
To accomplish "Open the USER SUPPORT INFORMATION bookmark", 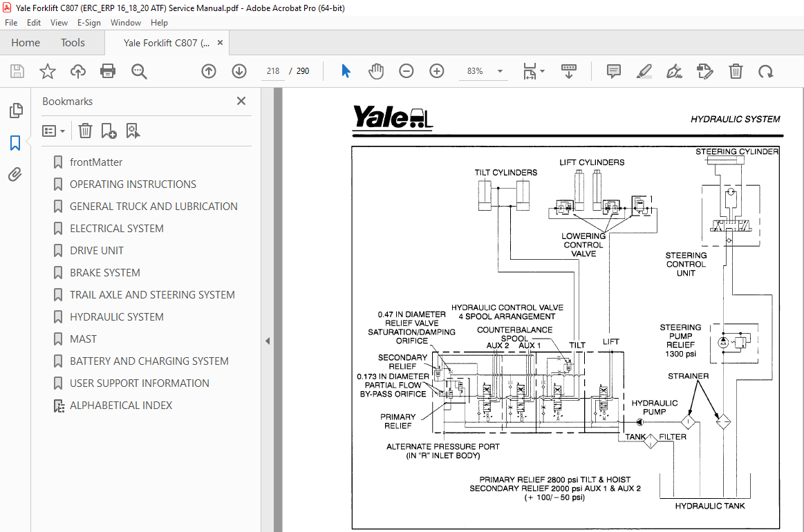I will pyautogui.click(x=139, y=383).
